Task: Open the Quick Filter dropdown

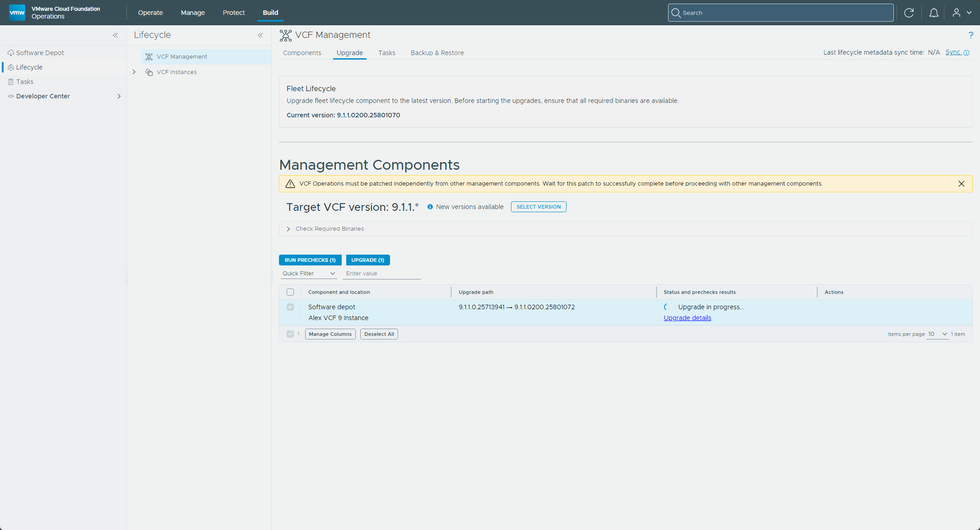Action: click(x=309, y=274)
